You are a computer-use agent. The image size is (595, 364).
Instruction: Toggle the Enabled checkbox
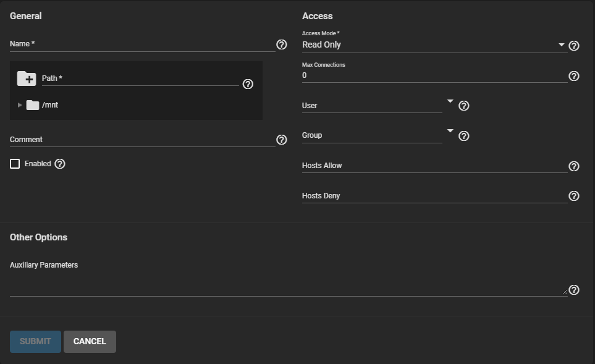click(15, 164)
